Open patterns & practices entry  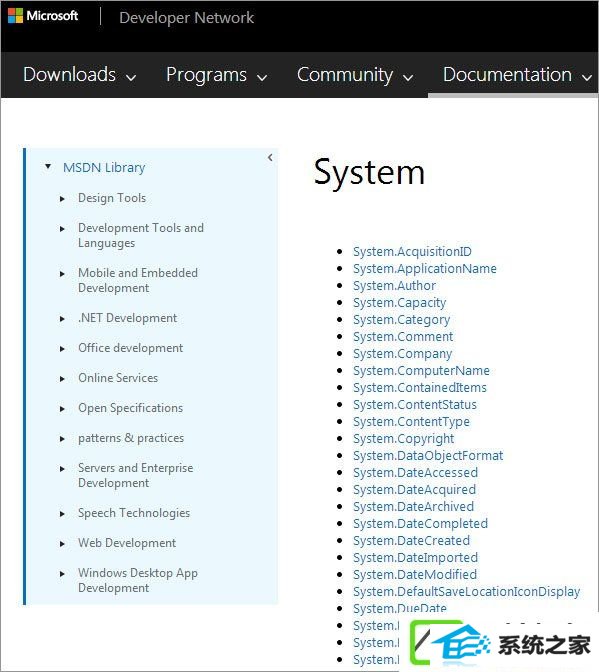tap(131, 438)
